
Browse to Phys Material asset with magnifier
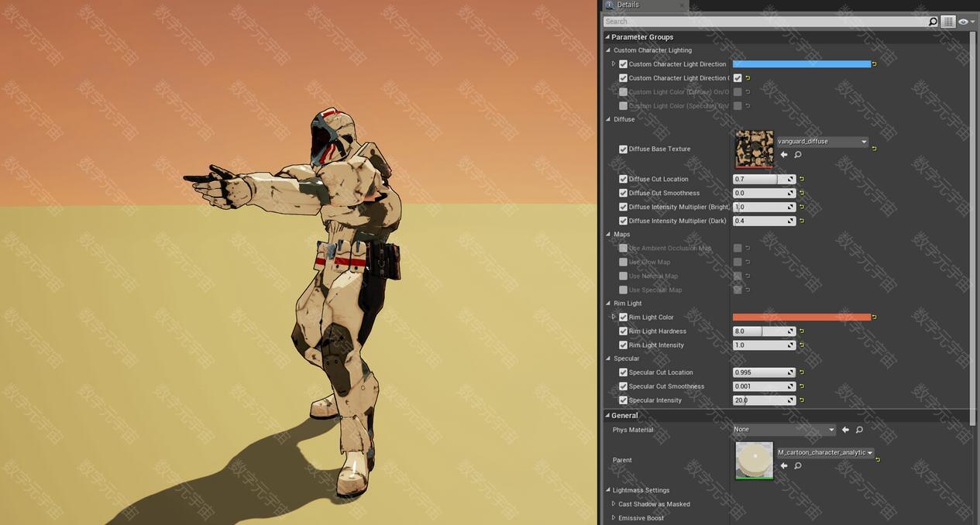point(859,430)
